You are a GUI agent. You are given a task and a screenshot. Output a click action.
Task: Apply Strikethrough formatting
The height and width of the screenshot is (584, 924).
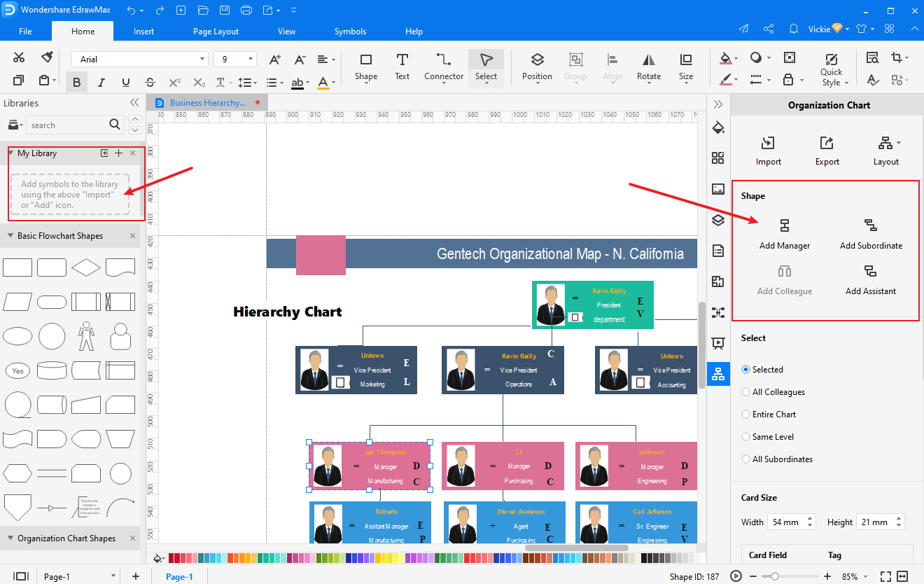150,83
